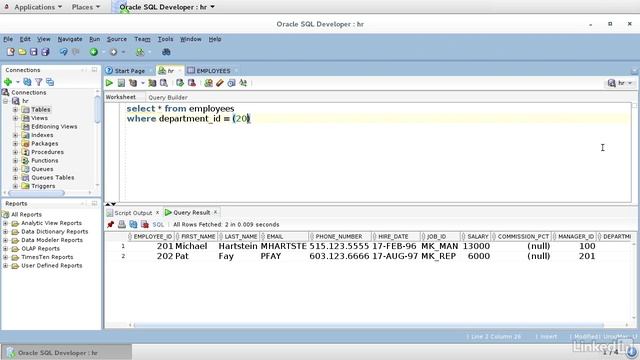
Task: Open the Tools menu
Action: tap(165, 39)
